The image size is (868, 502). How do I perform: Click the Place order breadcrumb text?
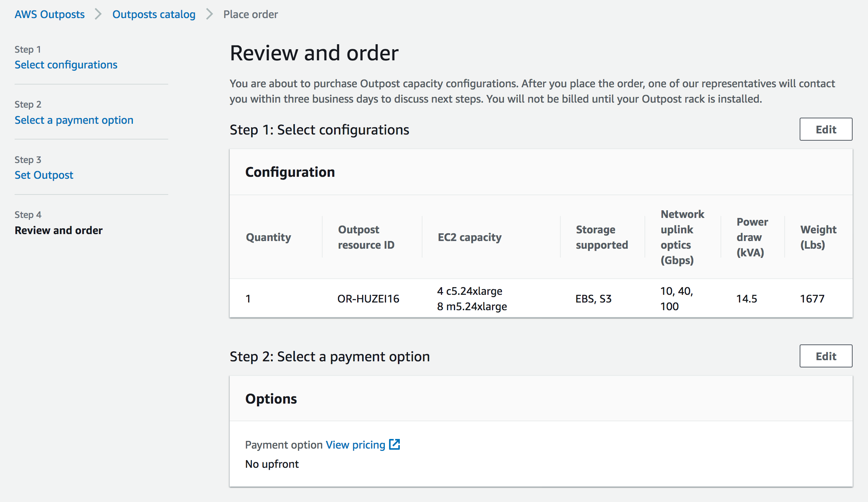click(250, 14)
